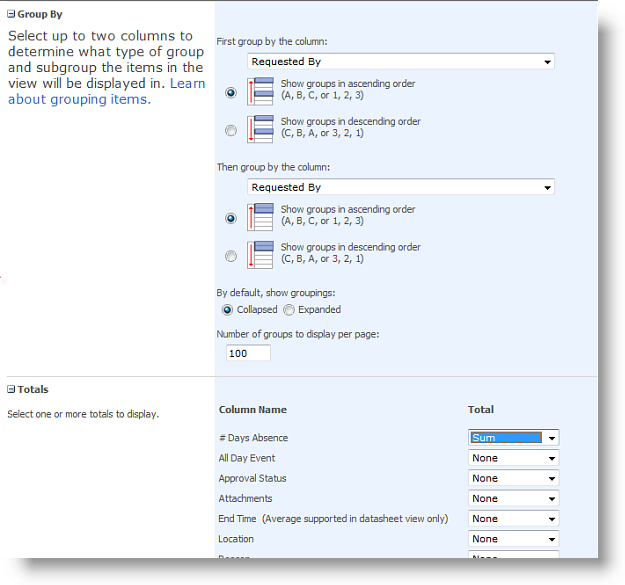Open the 'First group by the column' dropdown

pyautogui.click(x=401, y=62)
